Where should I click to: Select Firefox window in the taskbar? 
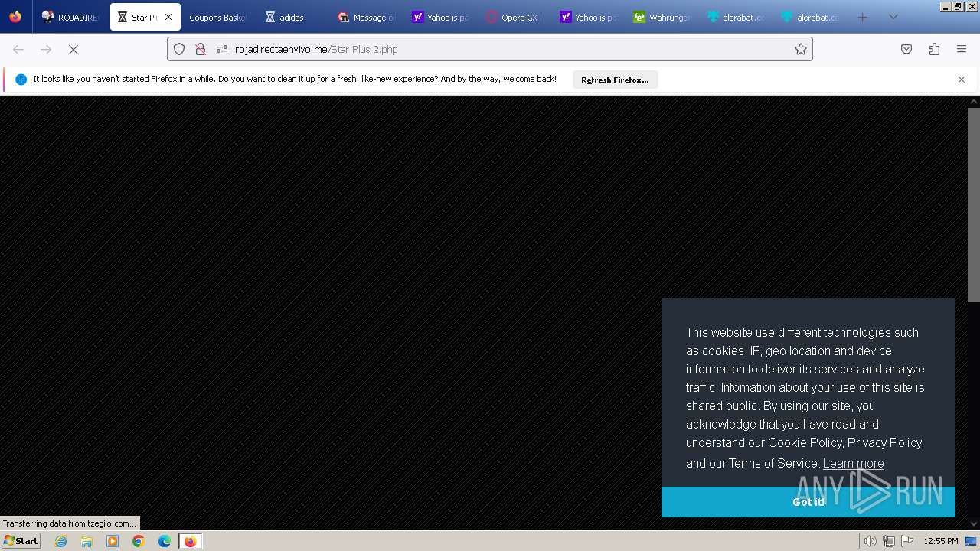190,541
